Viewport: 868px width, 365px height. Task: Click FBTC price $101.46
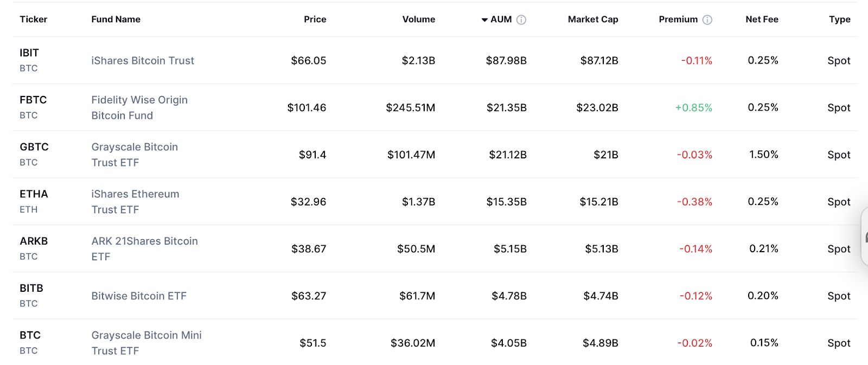coord(307,107)
